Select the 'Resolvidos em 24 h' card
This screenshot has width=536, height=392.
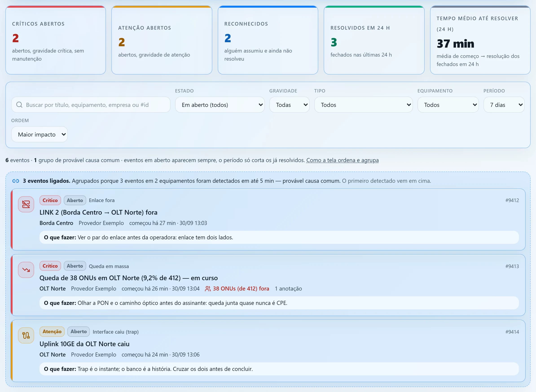374,40
